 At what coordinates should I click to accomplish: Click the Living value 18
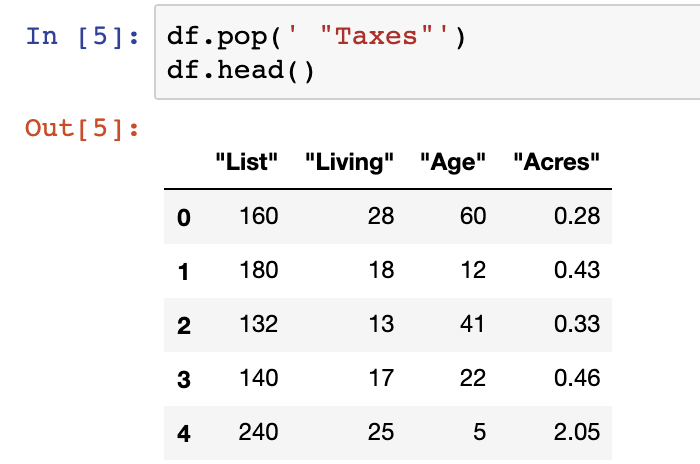coord(381,270)
